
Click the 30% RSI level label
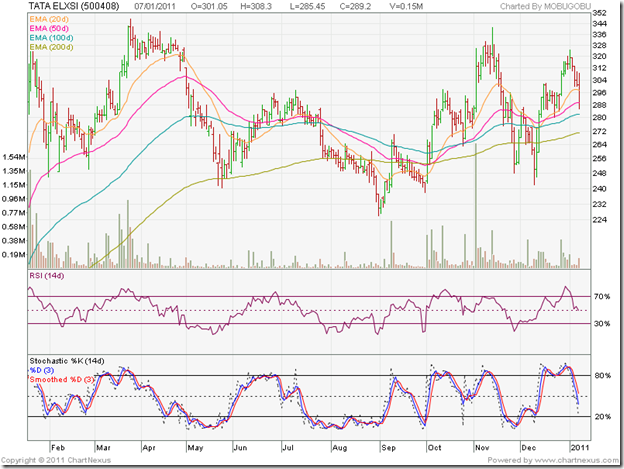click(x=602, y=323)
